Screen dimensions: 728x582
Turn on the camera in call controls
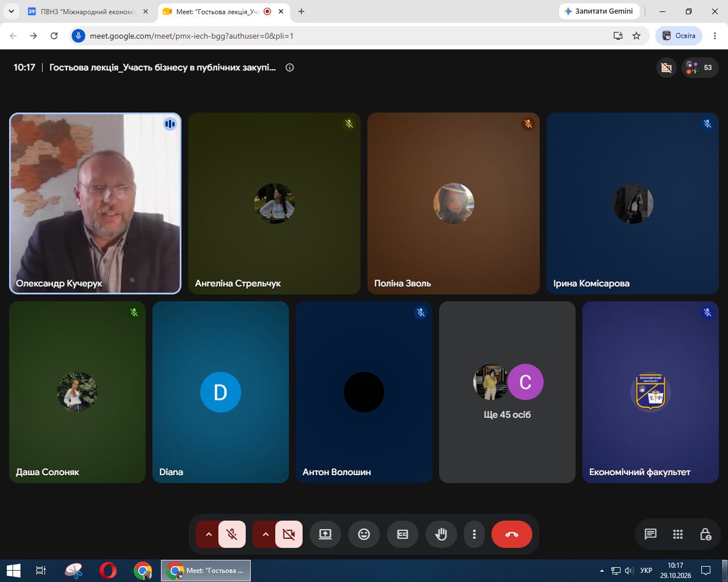(289, 534)
